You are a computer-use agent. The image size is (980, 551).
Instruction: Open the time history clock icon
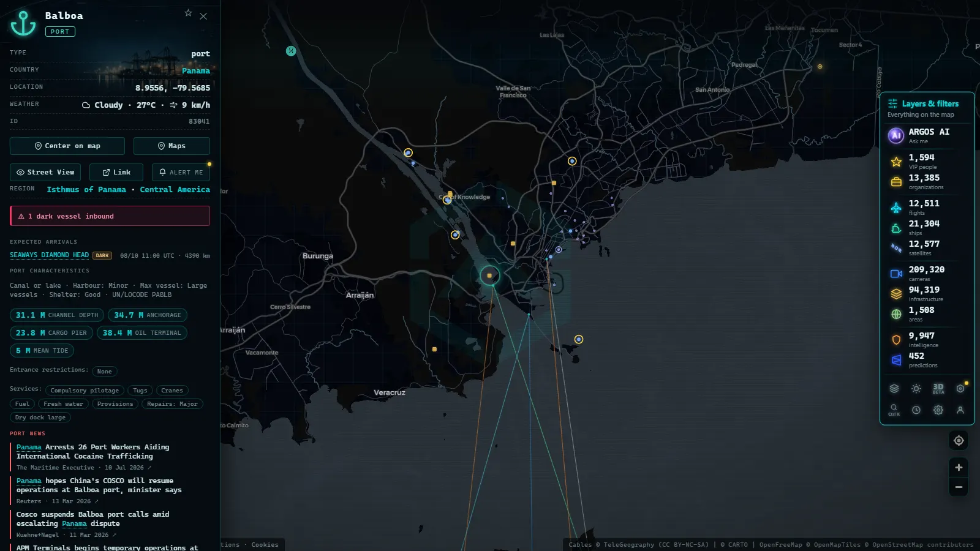916,410
